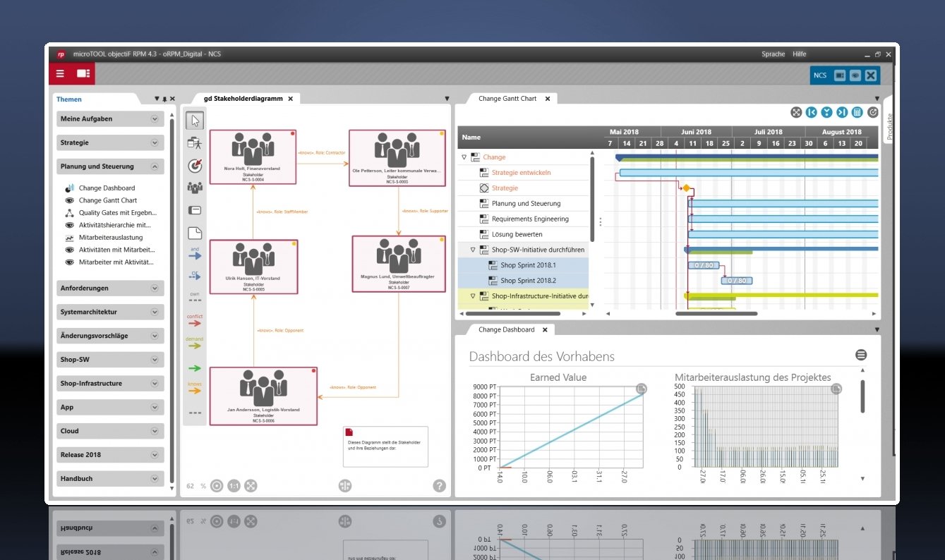Open the Mitarbeiterauslastung entry

coord(111,238)
